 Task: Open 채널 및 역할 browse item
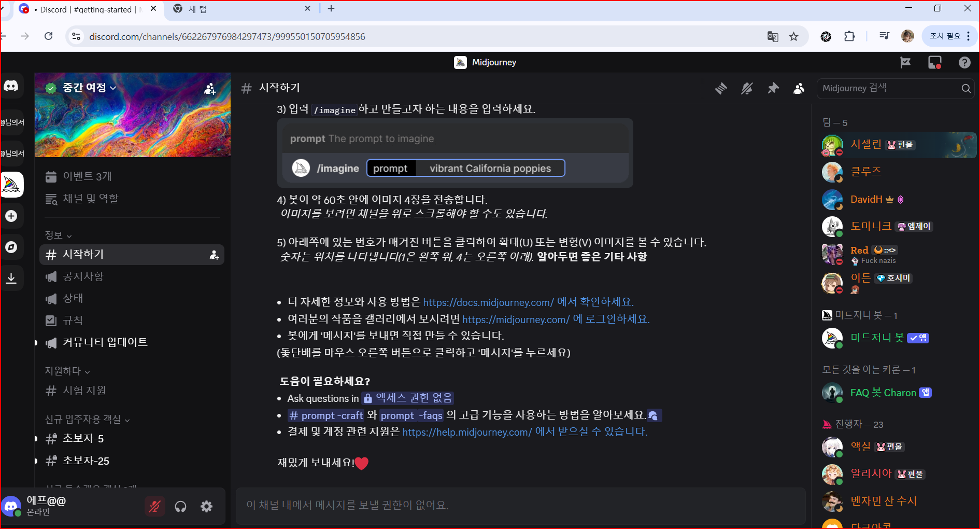132,199
